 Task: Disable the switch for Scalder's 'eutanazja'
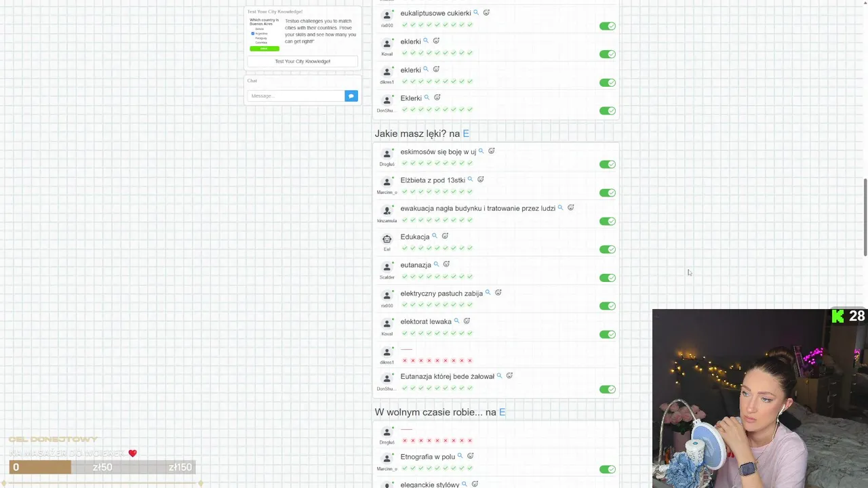point(607,277)
